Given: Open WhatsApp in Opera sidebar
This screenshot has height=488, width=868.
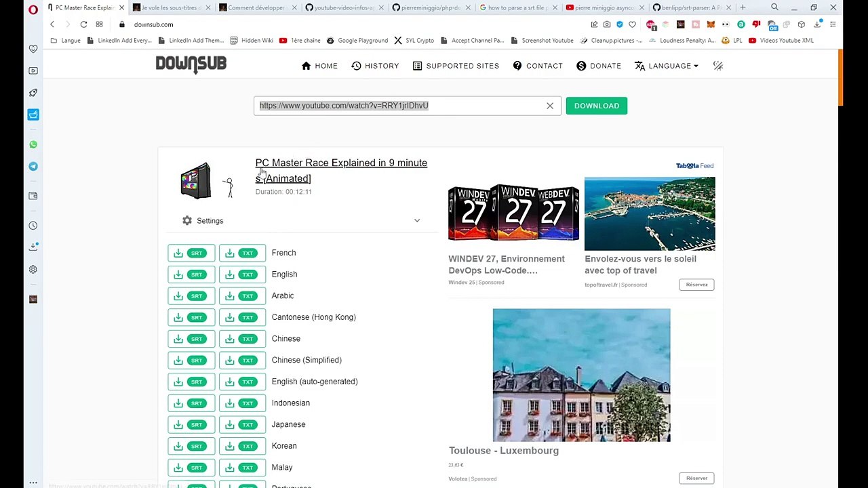Looking at the screenshot, I should pyautogui.click(x=33, y=144).
